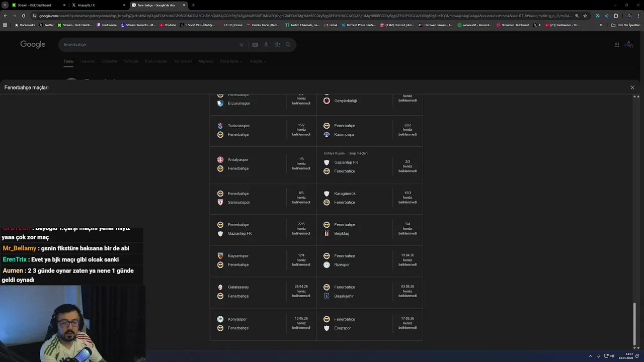Click the Kayserispor team crest
This screenshot has width=644, height=362.
click(x=220, y=256)
